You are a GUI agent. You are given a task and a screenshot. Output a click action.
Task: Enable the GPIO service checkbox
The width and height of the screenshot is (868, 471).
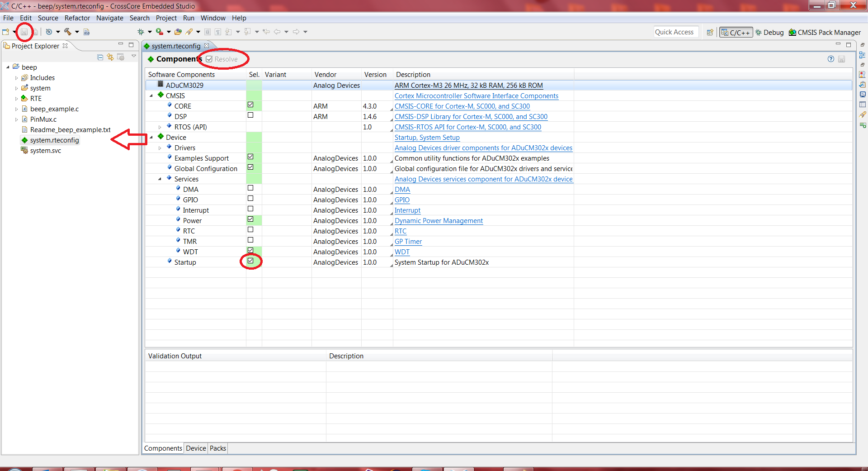click(x=250, y=199)
